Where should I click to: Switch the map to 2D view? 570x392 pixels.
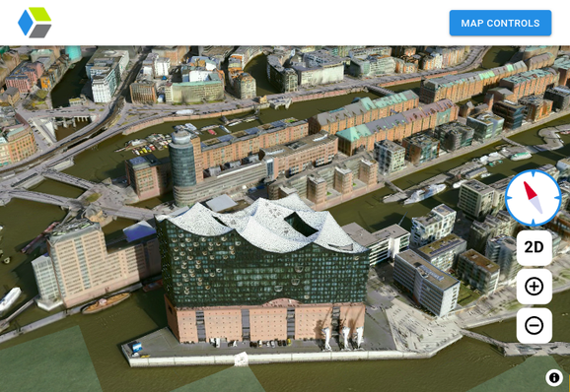(x=534, y=247)
